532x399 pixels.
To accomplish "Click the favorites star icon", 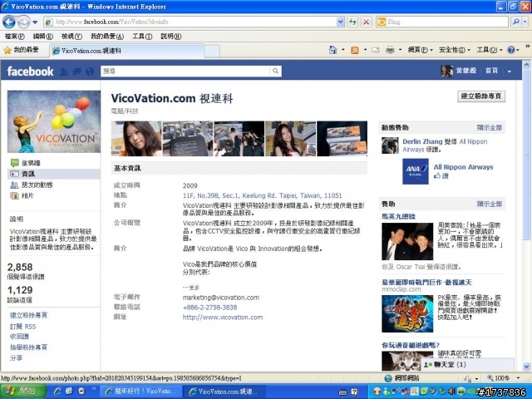I will point(7,51).
